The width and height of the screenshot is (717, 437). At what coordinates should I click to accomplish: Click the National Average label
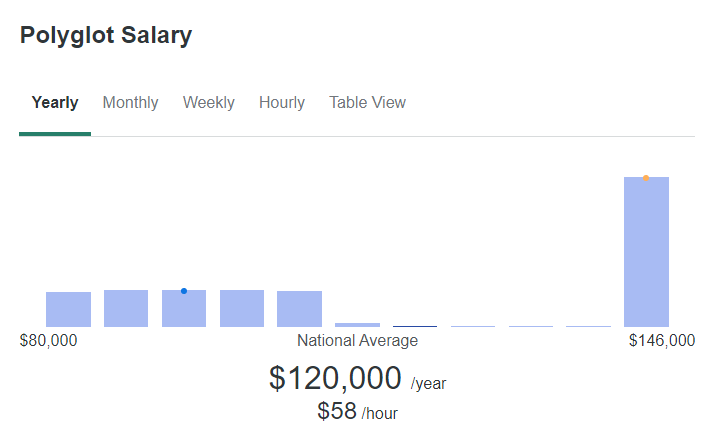pyautogui.click(x=358, y=341)
